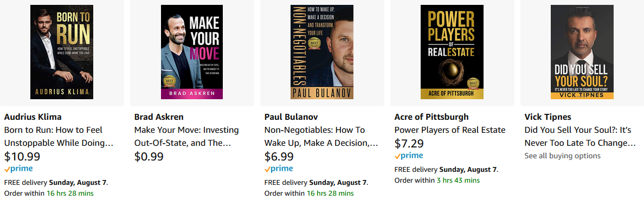Open author link Brad Askren
The height and width of the screenshot is (206, 644).
point(159,117)
